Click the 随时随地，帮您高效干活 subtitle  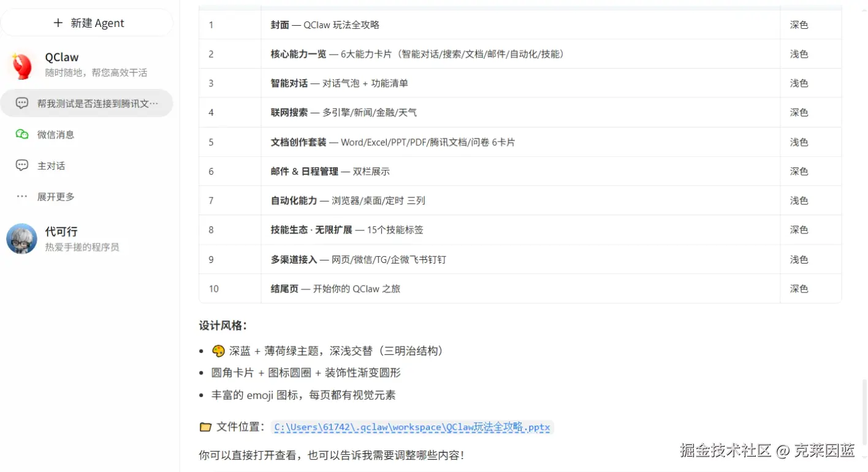click(96, 72)
